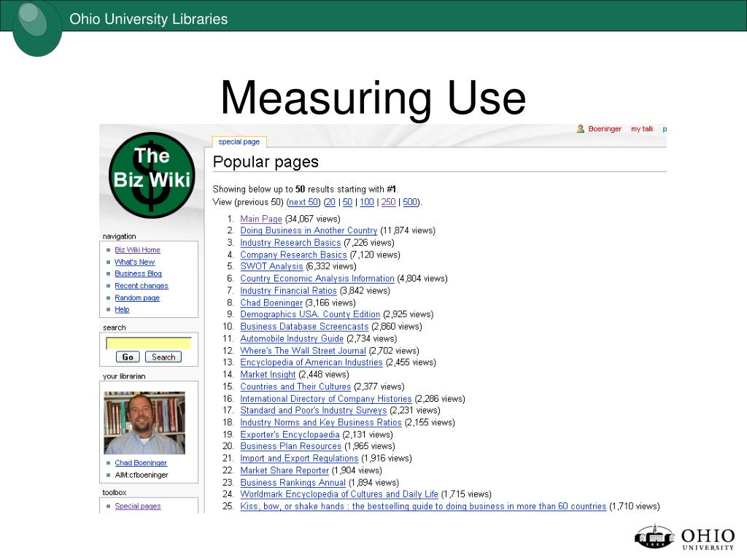Open International Directory of Company Histories
This screenshot has height=560, width=747.
[x=326, y=399]
